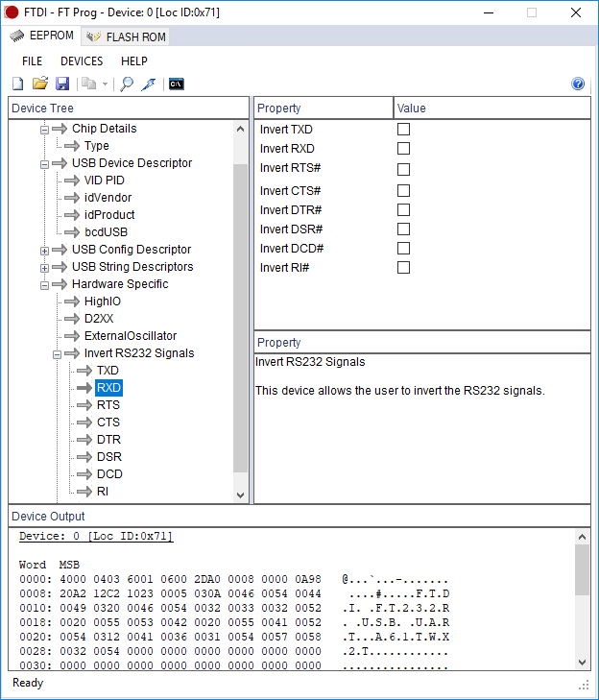This screenshot has height=700, width=599.
Task: Program devices with lightning icon
Action: pyautogui.click(x=148, y=84)
